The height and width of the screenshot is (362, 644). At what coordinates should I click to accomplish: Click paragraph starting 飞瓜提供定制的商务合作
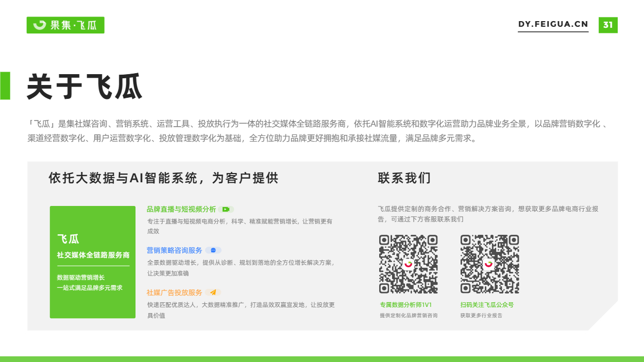488,214
